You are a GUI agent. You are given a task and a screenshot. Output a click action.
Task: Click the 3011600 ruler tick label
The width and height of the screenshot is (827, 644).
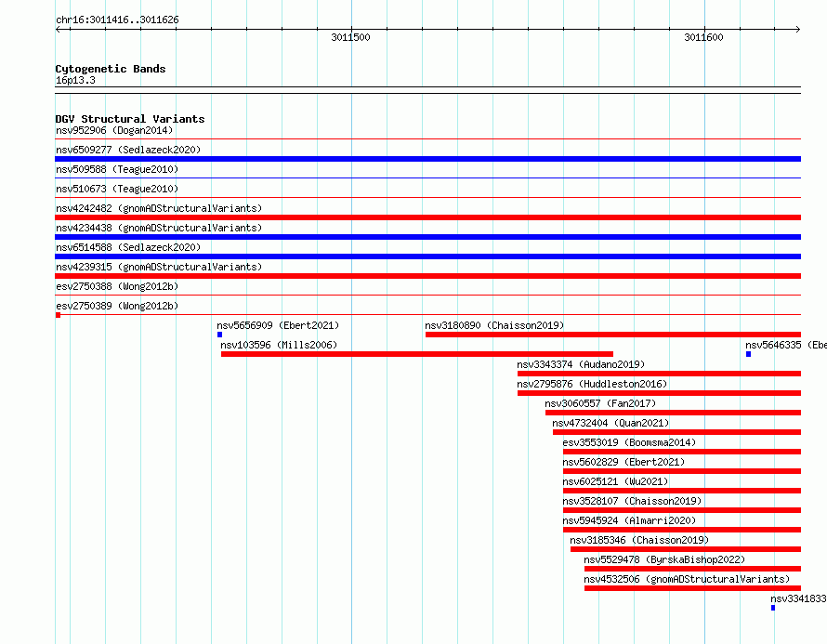(x=703, y=37)
